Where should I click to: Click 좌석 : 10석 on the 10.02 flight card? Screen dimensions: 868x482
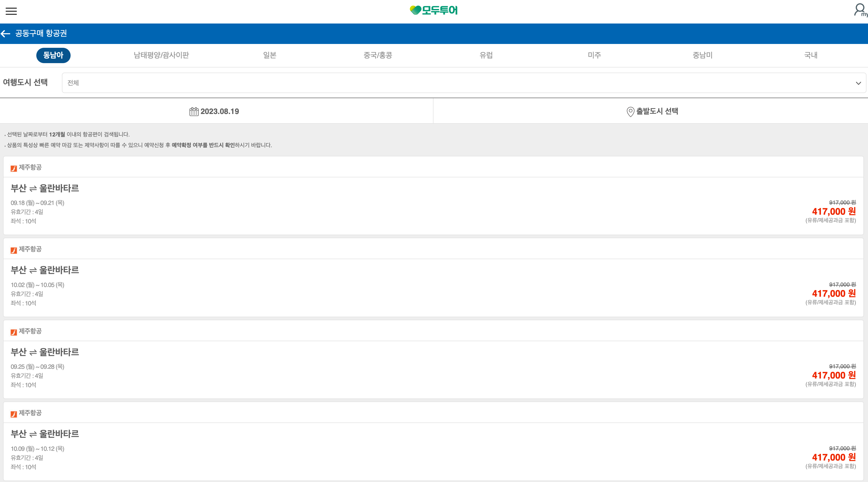click(23, 303)
